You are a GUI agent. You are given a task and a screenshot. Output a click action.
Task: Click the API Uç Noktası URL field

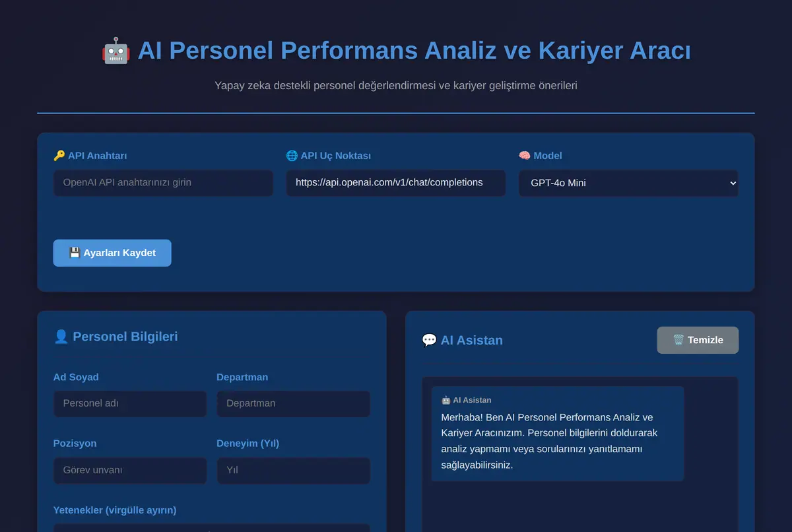(396, 183)
